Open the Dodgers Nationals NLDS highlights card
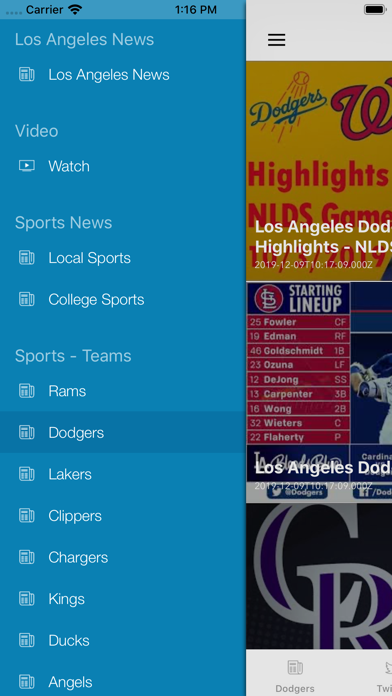The image size is (392, 696). (319, 171)
